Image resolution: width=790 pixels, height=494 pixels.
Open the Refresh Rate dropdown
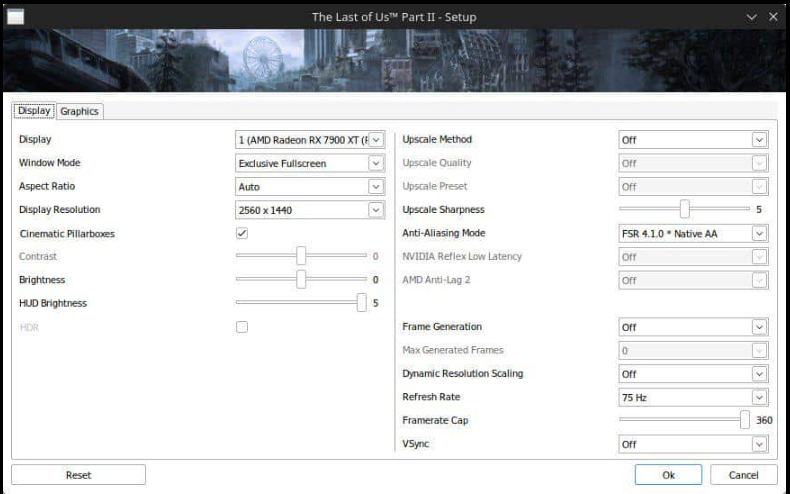click(x=693, y=397)
